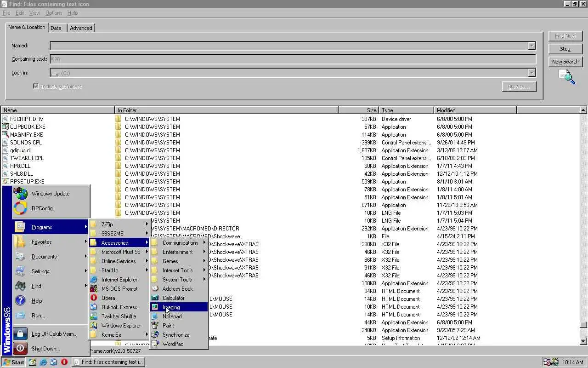Click the Opera quick launch icon
This screenshot has width=588, height=368.
64,362
